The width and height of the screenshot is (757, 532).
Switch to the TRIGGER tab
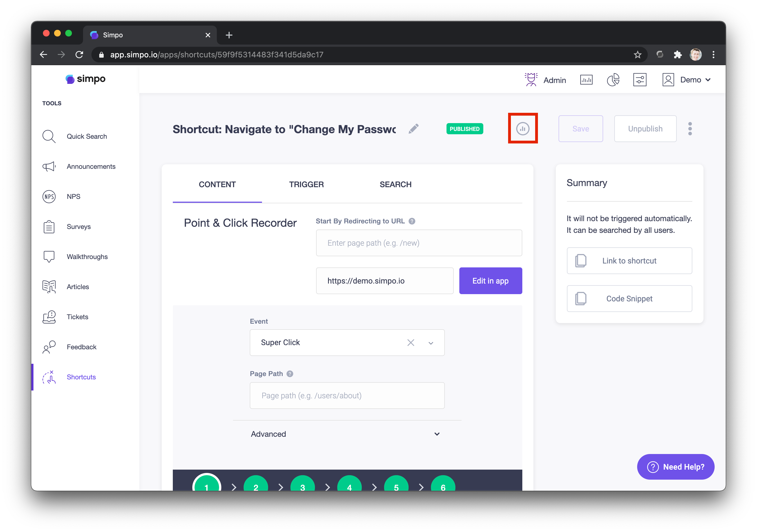(x=306, y=184)
